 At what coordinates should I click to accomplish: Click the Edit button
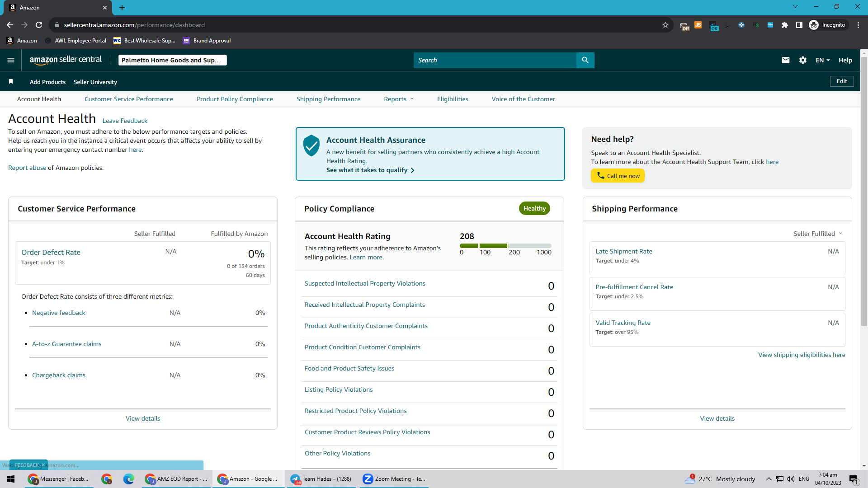pos(842,81)
